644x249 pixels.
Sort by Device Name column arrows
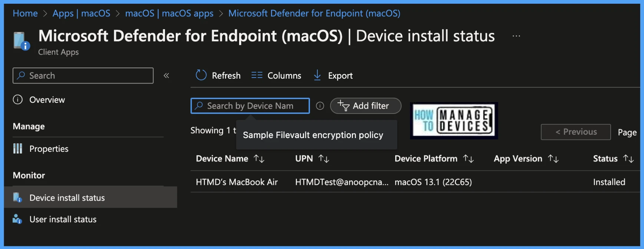259,159
